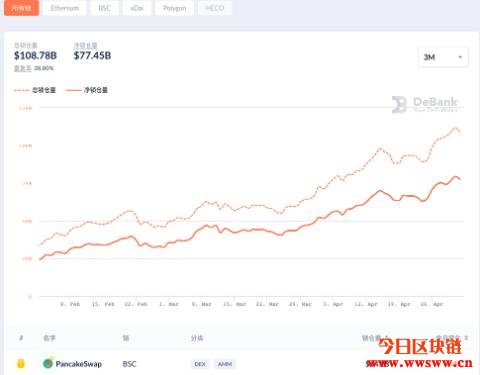Viewport: 480px width, 375px height.
Task: Click the DeBank logo watermark icon
Action: tap(399, 104)
